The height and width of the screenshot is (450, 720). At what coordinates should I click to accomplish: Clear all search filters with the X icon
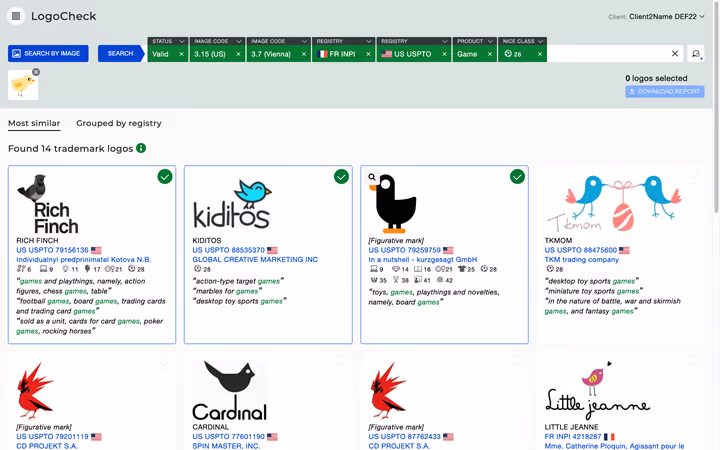[x=675, y=54]
